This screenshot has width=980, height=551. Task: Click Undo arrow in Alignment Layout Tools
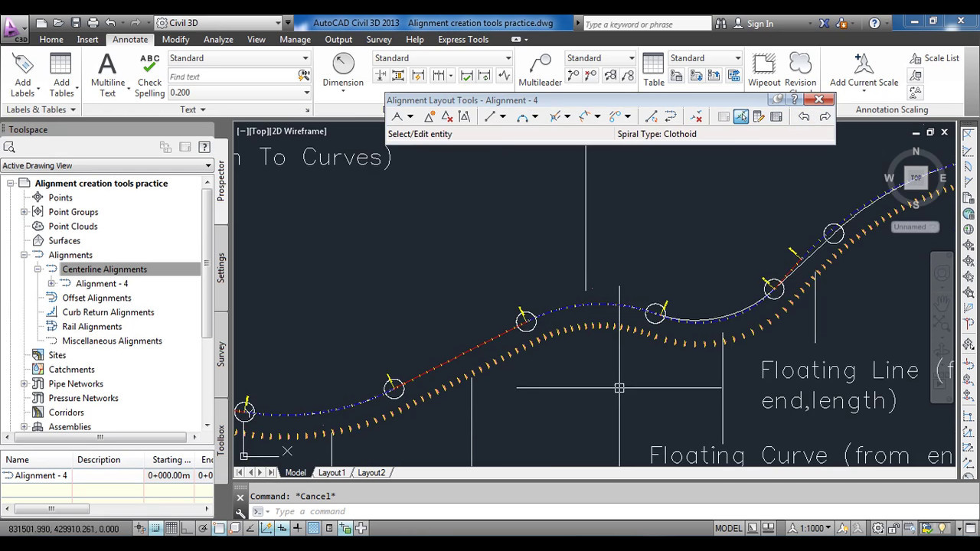tap(804, 116)
